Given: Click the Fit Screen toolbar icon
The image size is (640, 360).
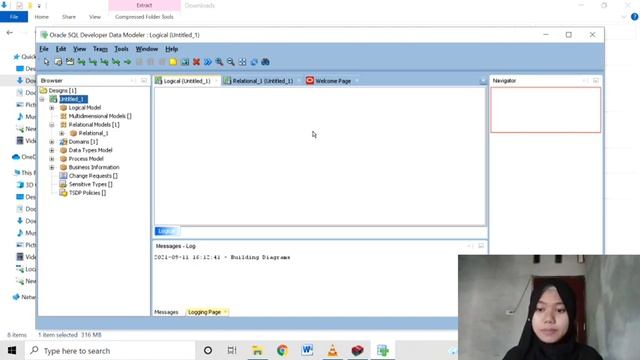Looking at the screenshot, I should [x=242, y=62].
